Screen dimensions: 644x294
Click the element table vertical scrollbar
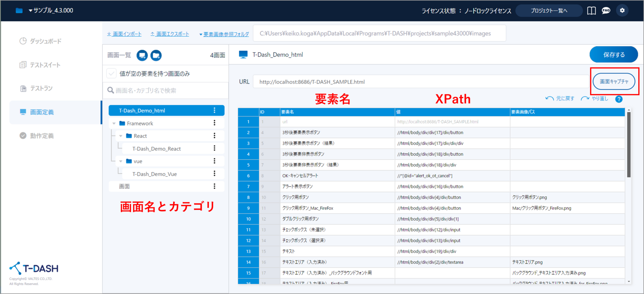click(629, 144)
